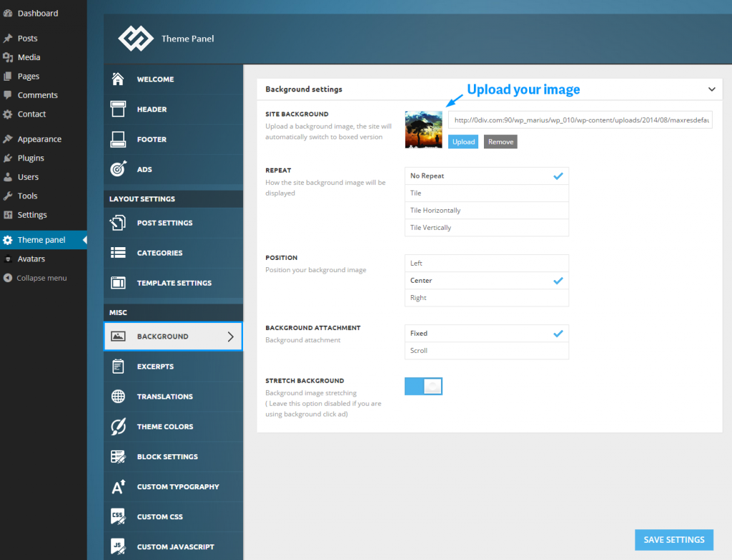Select the Excerpts clipboard icon
The height and width of the screenshot is (560, 732).
(118, 366)
